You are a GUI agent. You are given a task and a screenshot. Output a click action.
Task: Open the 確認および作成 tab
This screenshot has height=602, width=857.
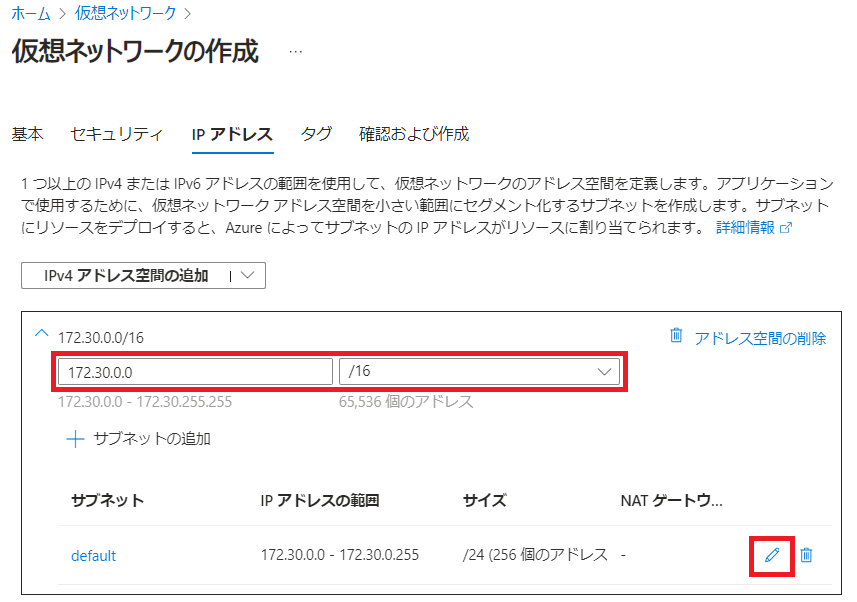click(x=414, y=134)
